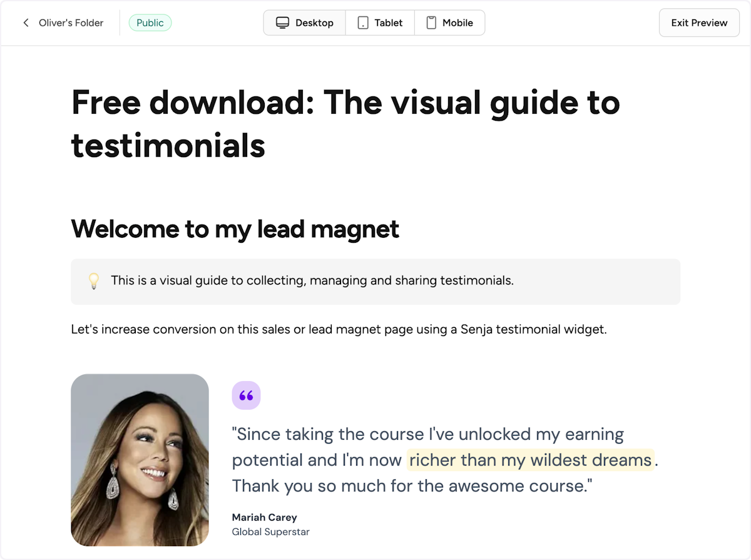Collapse the testimonial callout box
This screenshot has height=560, width=751.
[375, 281]
